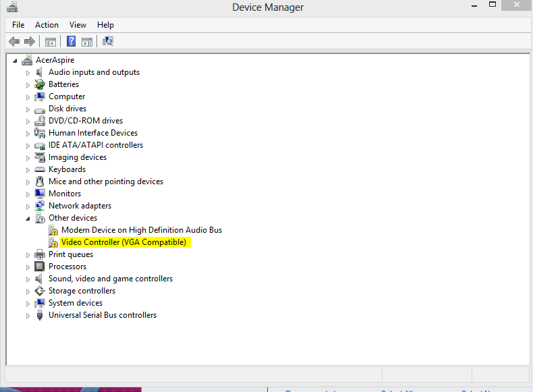Open the File menu
This screenshot has height=392, width=533.
pyautogui.click(x=18, y=25)
